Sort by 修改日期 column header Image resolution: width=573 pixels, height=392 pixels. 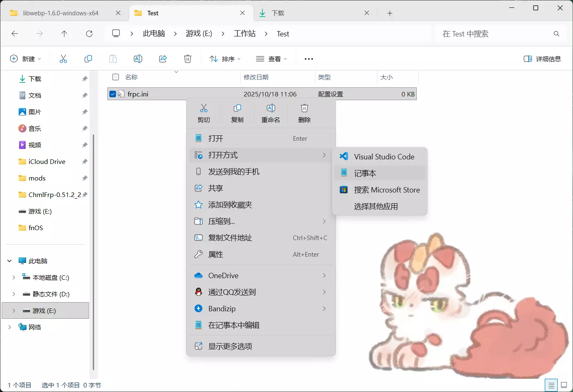(x=278, y=77)
